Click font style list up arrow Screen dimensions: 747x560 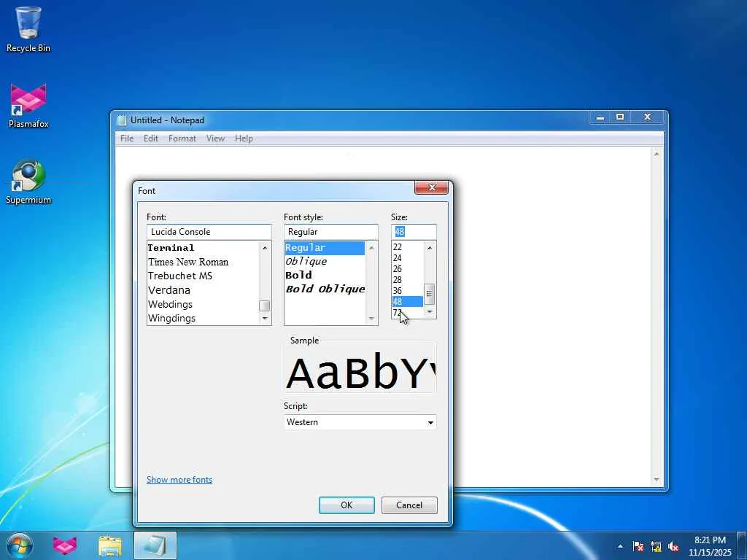click(371, 248)
